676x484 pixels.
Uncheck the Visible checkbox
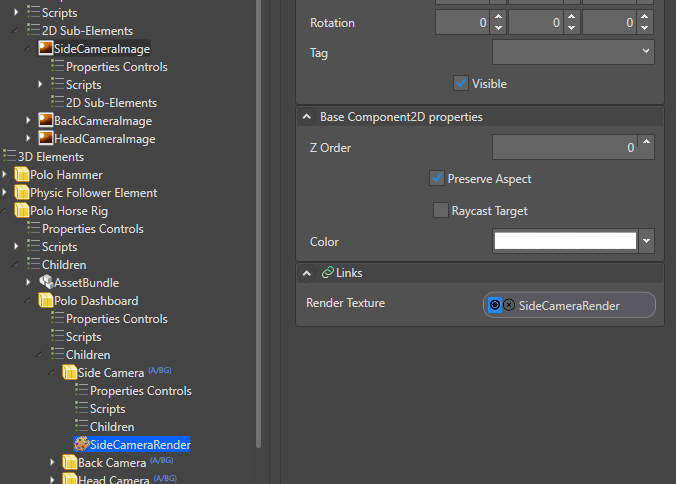[x=461, y=83]
